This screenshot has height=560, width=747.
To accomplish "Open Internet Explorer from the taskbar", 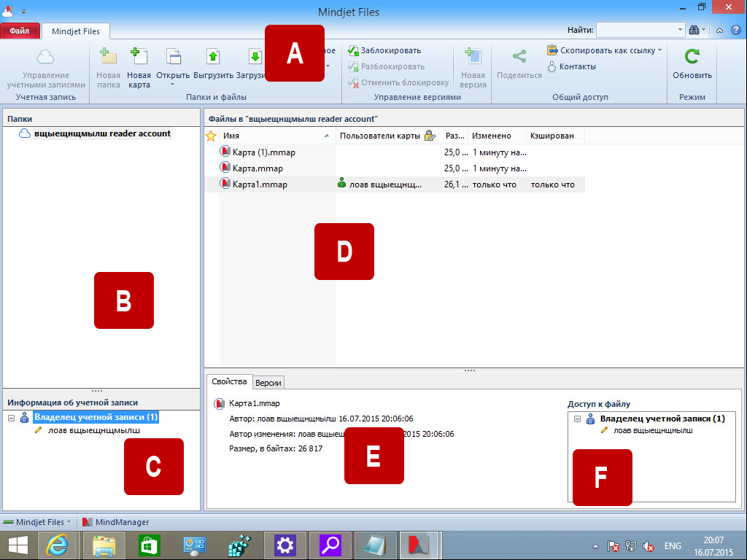I will pos(57,545).
